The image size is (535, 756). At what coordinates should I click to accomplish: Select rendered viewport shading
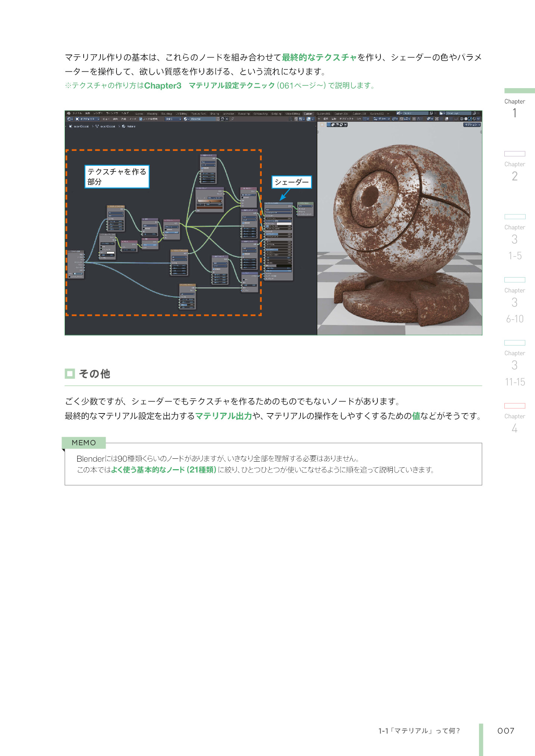(474, 119)
